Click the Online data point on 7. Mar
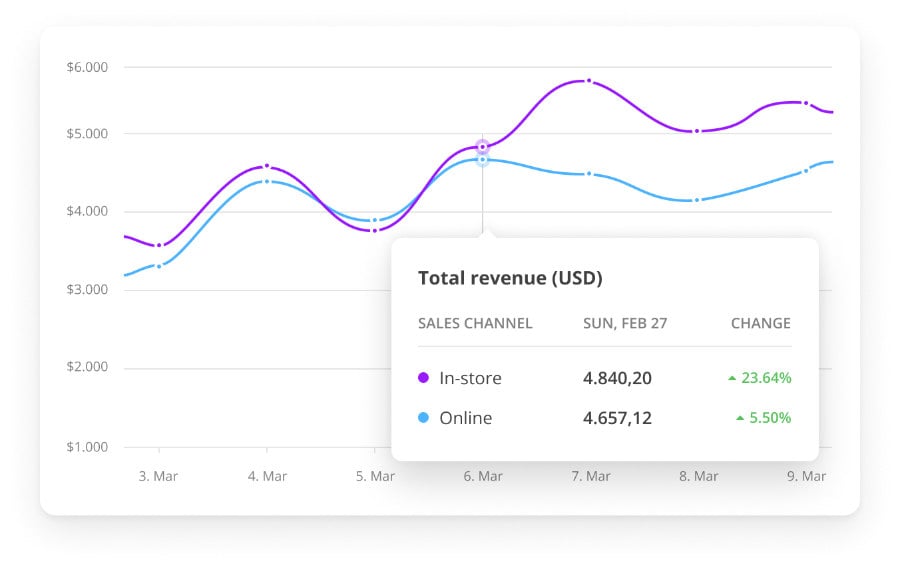Screen dimensions: 900x569 coord(589,173)
